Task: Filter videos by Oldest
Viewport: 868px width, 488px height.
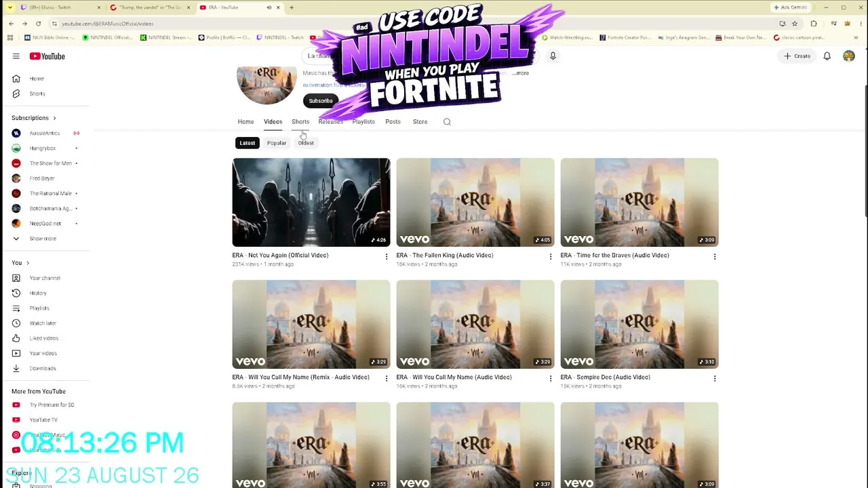Action: (306, 143)
